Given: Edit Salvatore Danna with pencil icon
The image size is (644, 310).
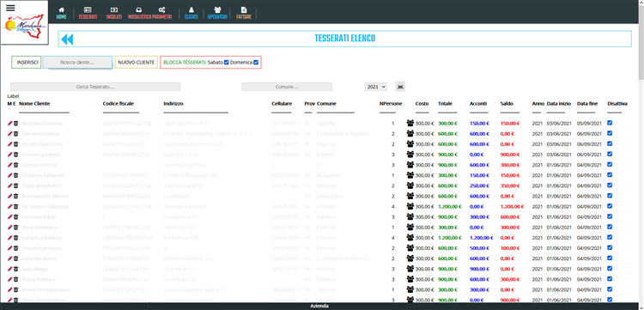Looking at the screenshot, I should coord(9,134).
